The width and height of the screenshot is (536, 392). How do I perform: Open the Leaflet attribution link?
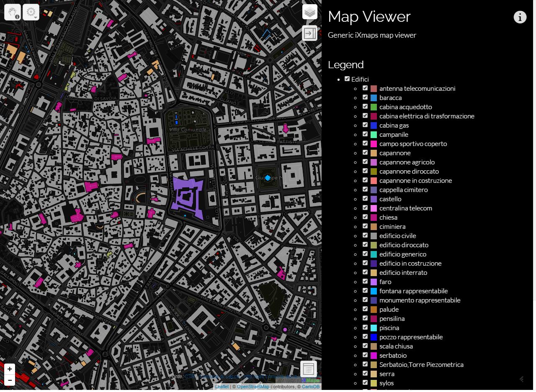pos(222,387)
